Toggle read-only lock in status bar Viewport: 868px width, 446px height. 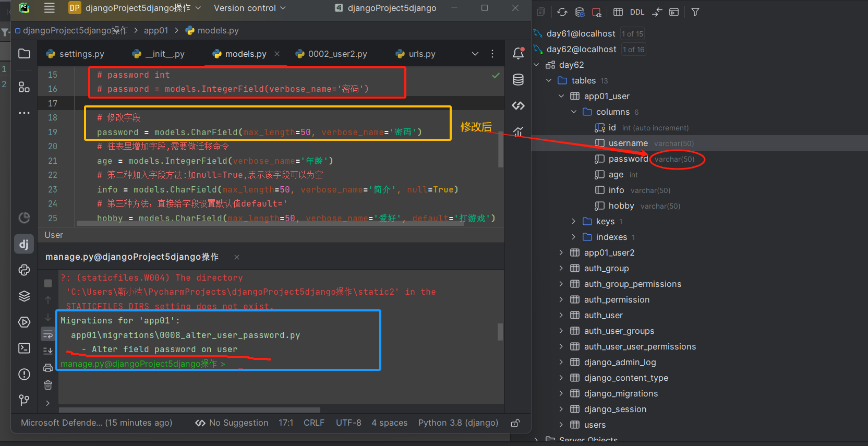(x=515, y=423)
